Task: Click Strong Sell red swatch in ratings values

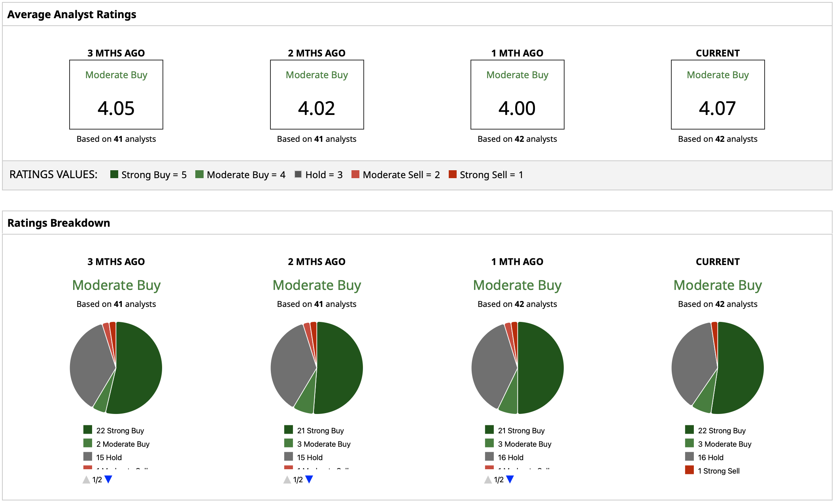Action: (453, 174)
